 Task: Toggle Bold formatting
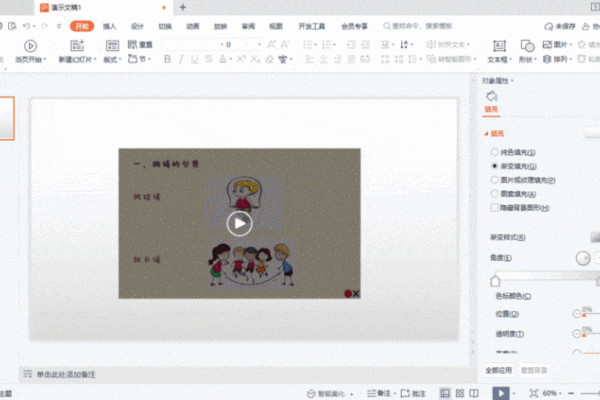(167, 59)
